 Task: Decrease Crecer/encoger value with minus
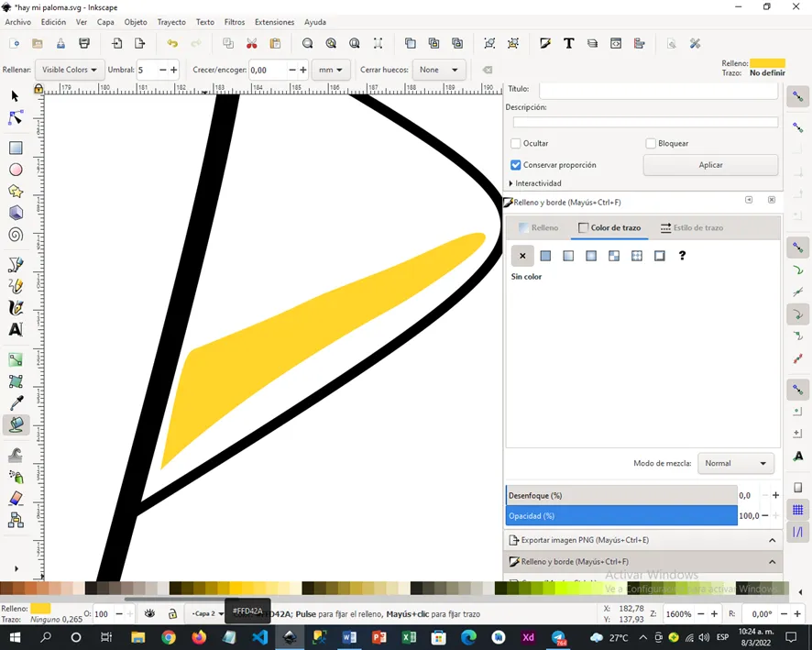click(x=292, y=70)
